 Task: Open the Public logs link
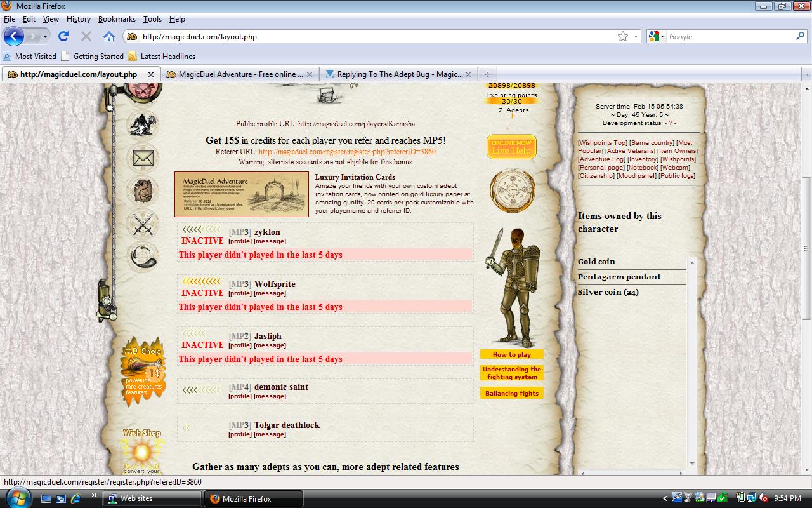tap(677, 176)
